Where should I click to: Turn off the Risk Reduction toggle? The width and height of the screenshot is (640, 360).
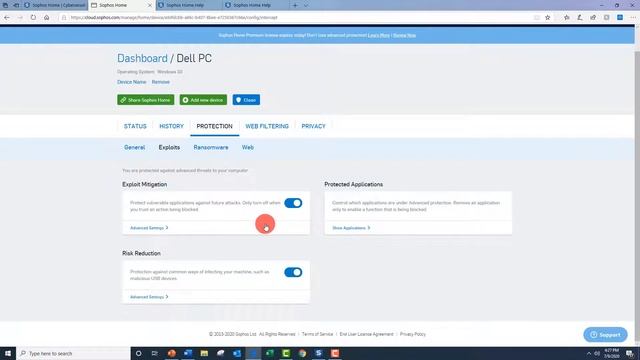[x=293, y=272]
